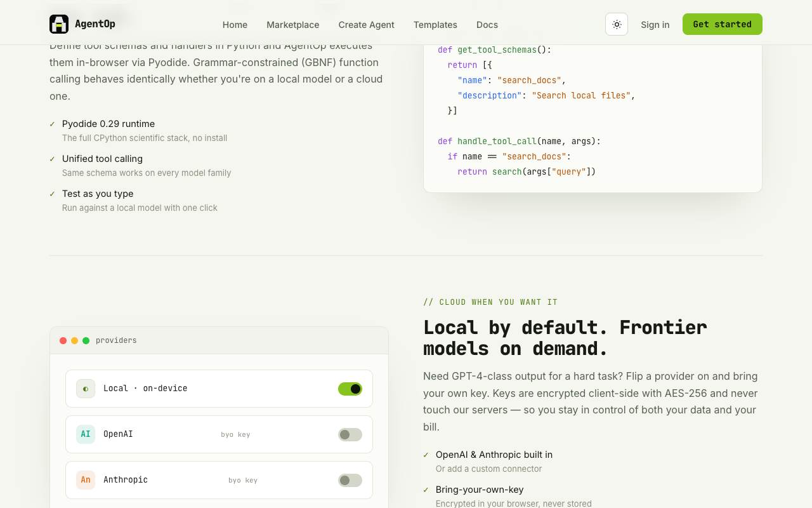Click checkmark next to Test as you type
812x508 pixels.
[x=53, y=194]
